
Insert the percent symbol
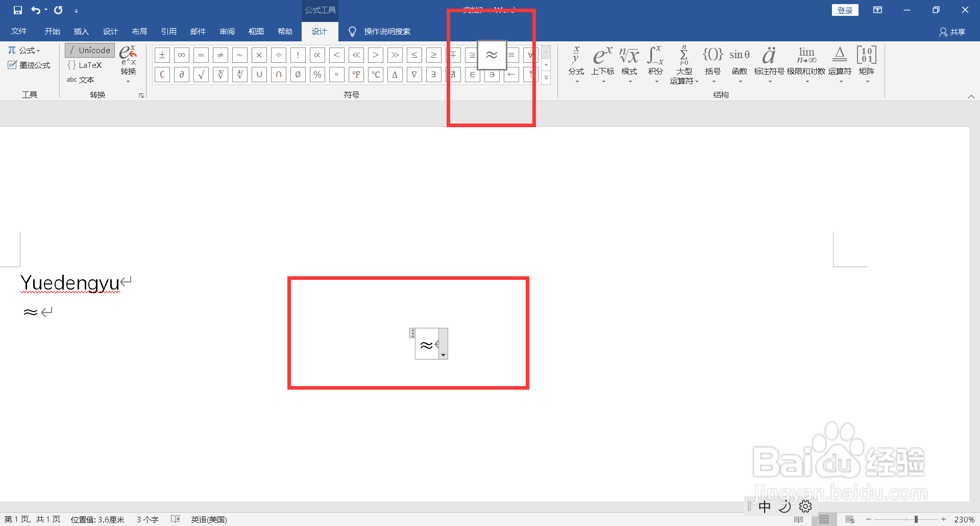point(317,75)
